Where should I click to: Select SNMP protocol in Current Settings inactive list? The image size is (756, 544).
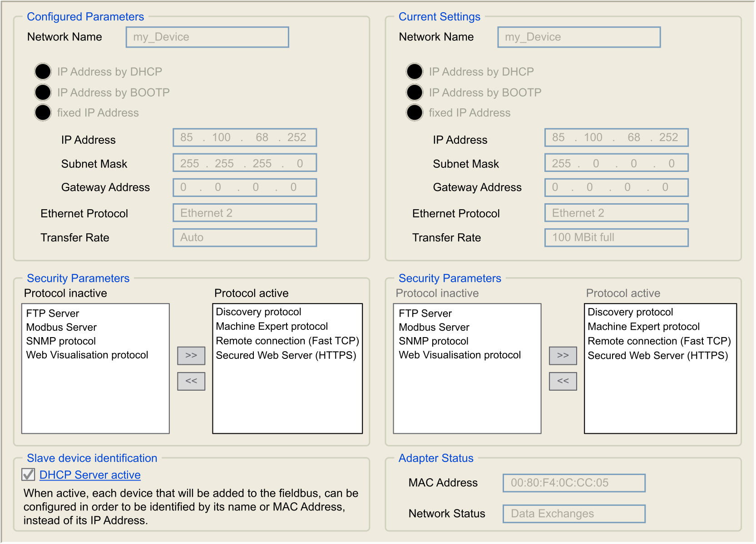tap(433, 341)
